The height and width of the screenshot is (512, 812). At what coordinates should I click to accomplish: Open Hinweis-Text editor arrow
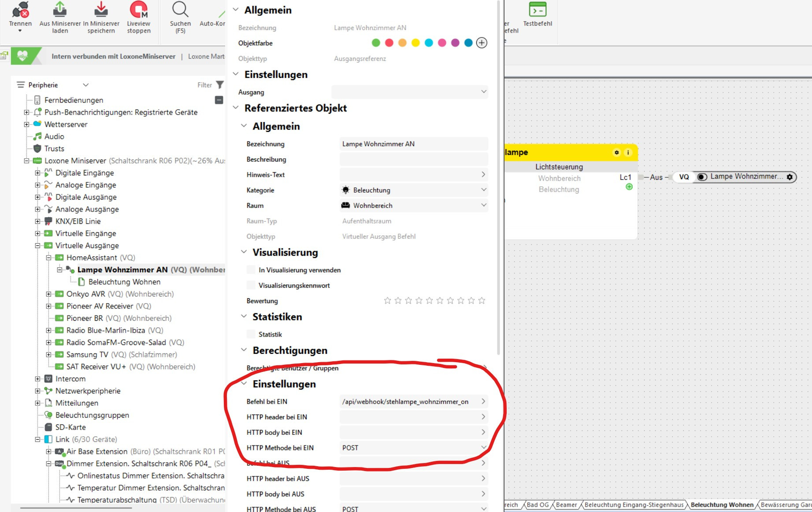click(483, 174)
